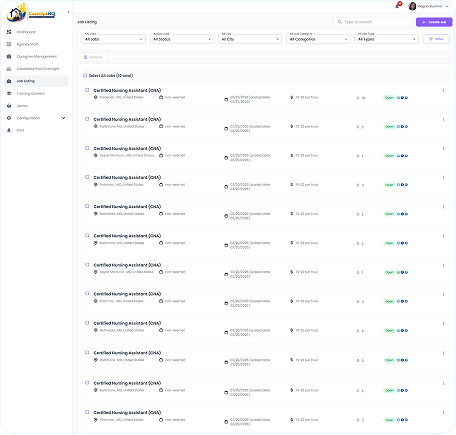Open the three-dot menu for Frederick job
The width and height of the screenshot is (456, 435).
point(443,90)
